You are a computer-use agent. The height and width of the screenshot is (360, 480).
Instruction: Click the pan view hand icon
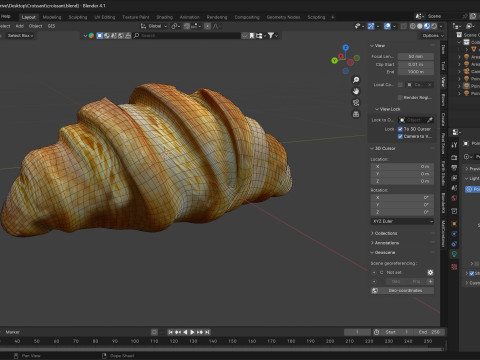click(x=356, y=91)
